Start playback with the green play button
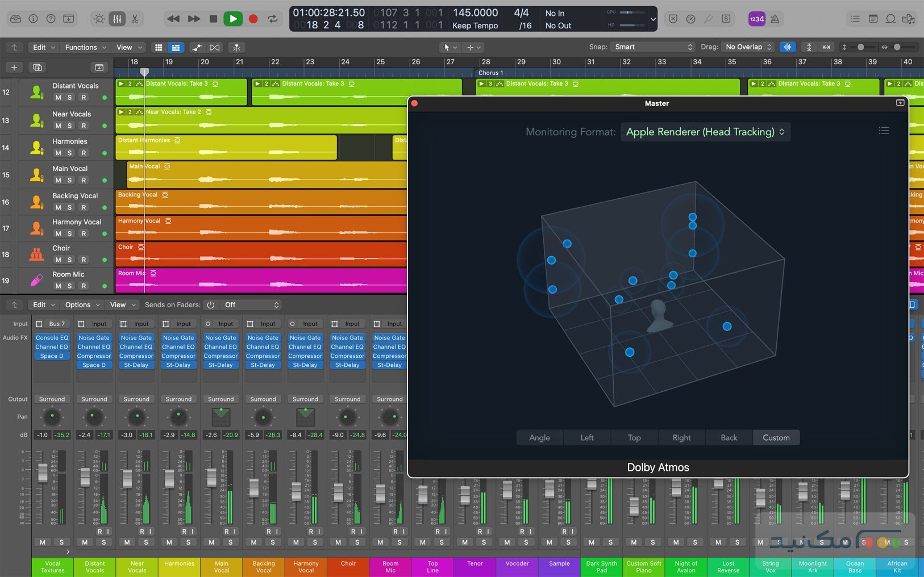924x577 pixels. [x=234, y=18]
